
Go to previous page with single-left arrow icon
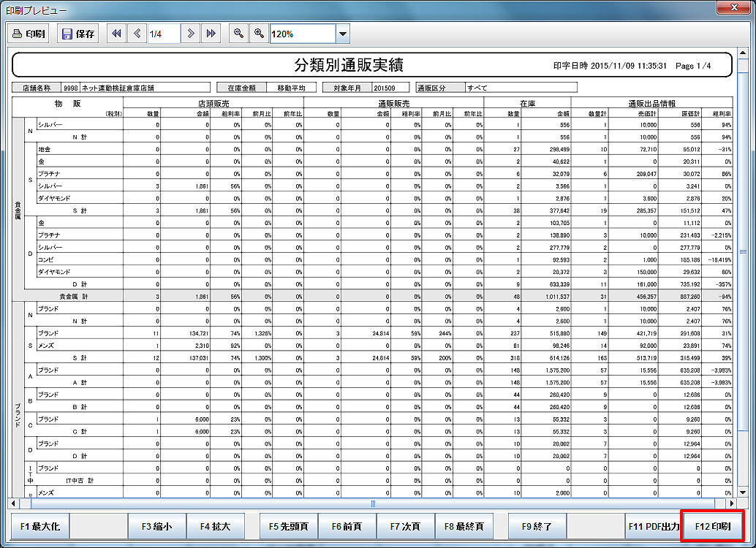(137, 34)
